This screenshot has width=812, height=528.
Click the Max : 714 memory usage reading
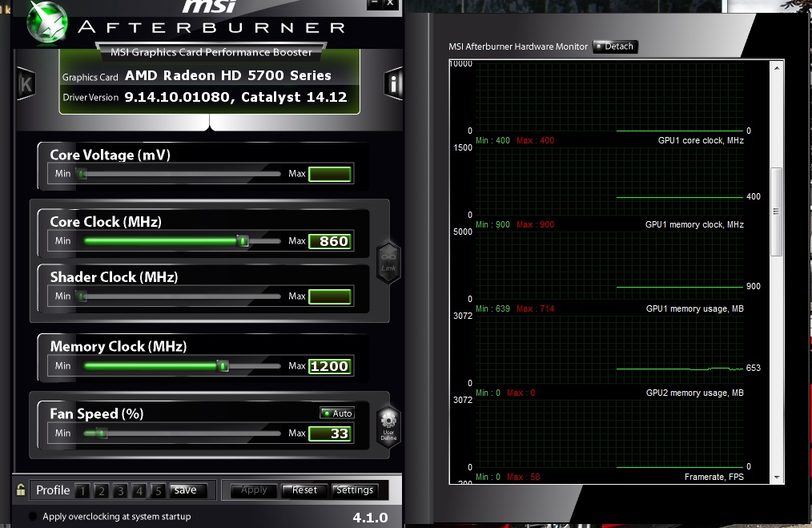tap(536, 308)
